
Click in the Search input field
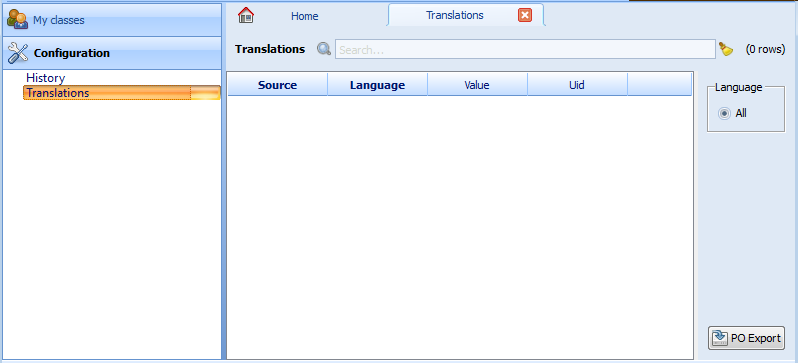(x=525, y=49)
